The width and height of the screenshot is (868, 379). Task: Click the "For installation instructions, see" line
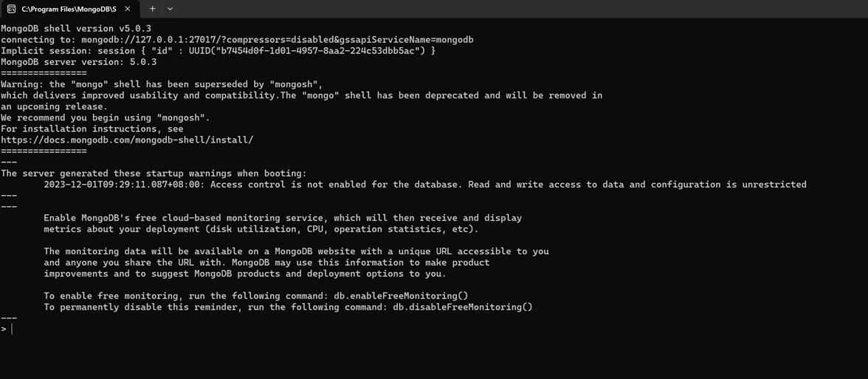pos(92,129)
